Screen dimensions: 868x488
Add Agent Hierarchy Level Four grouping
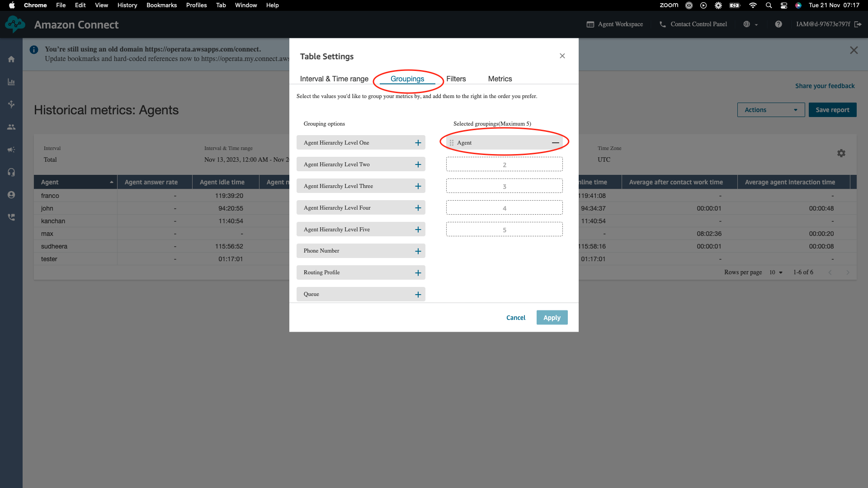point(418,208)
